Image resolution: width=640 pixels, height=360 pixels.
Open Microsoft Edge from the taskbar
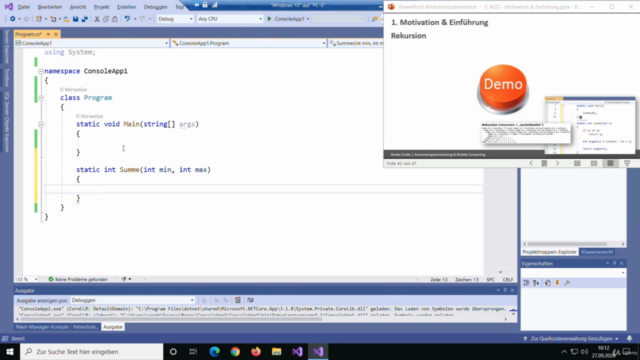215,351
